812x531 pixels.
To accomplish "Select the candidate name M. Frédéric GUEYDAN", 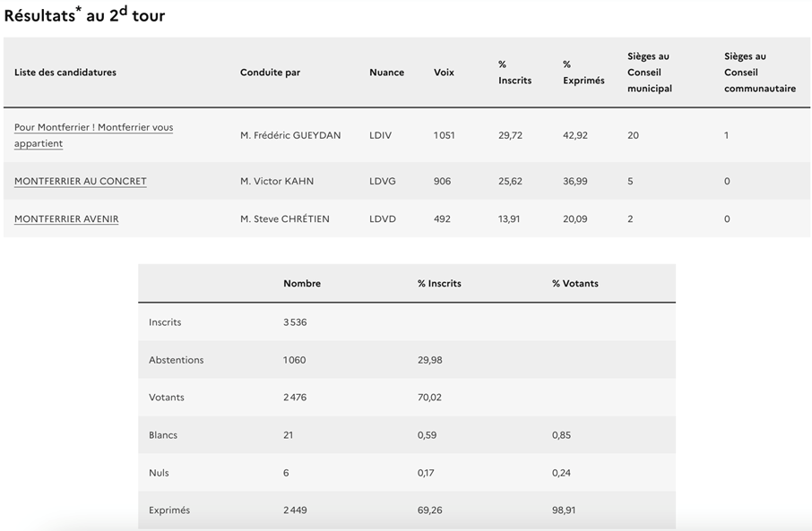I will pos(290,135).
